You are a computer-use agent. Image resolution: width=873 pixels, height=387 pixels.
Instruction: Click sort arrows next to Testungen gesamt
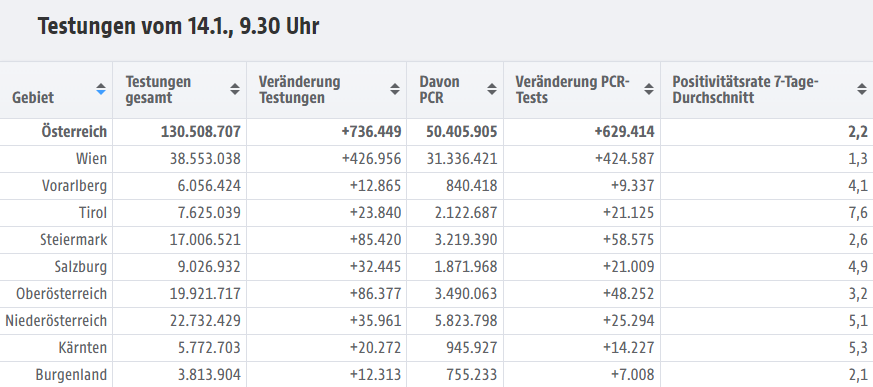pos(235,89)
